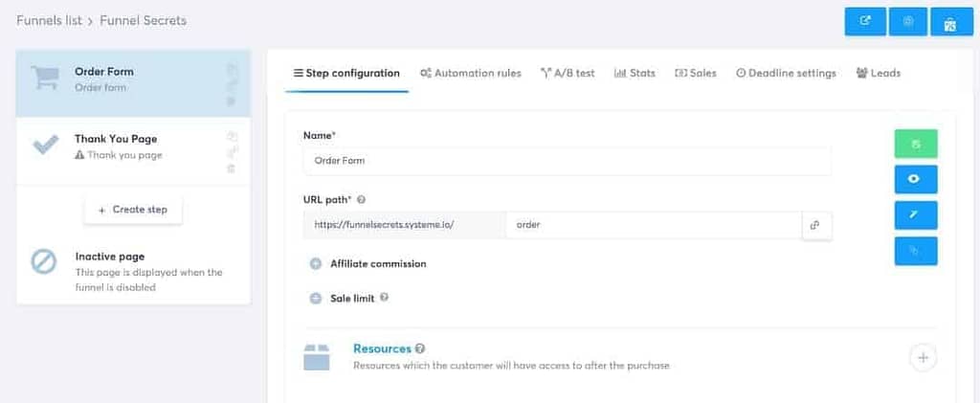Edit the page with the pencil button

pyautogui.click(x=916, y=215)
